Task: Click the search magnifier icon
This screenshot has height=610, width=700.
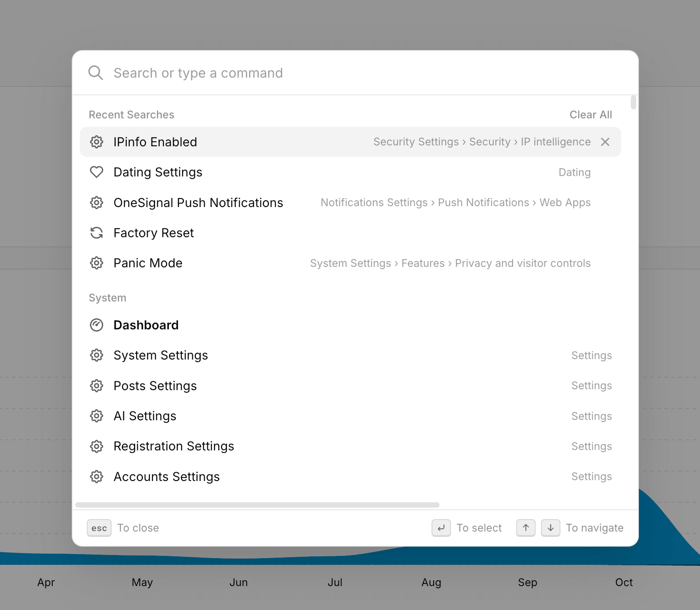Action: [96, 73]
